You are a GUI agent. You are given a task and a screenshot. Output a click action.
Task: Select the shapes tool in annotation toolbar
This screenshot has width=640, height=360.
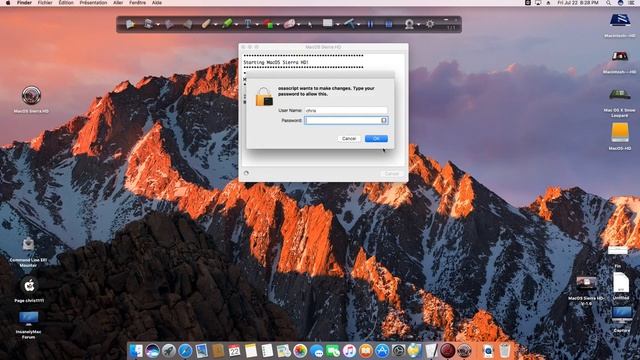[x=268, y=24]
